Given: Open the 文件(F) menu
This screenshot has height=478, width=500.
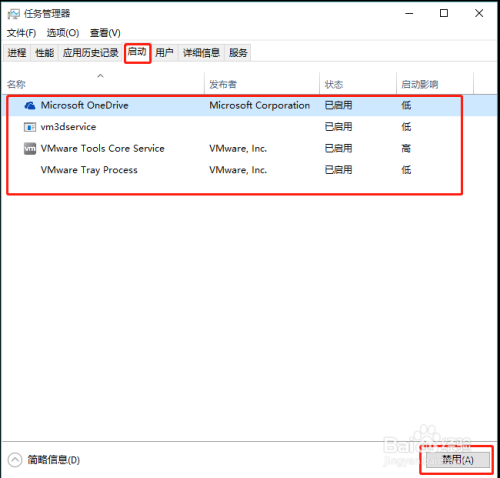Looking at the screenshot, I should click(x=21, y=33).
